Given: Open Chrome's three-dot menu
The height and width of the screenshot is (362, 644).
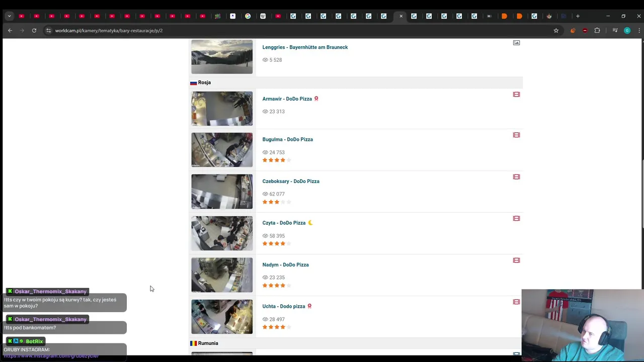Looking at the screenshot, I should click(639, 31).
